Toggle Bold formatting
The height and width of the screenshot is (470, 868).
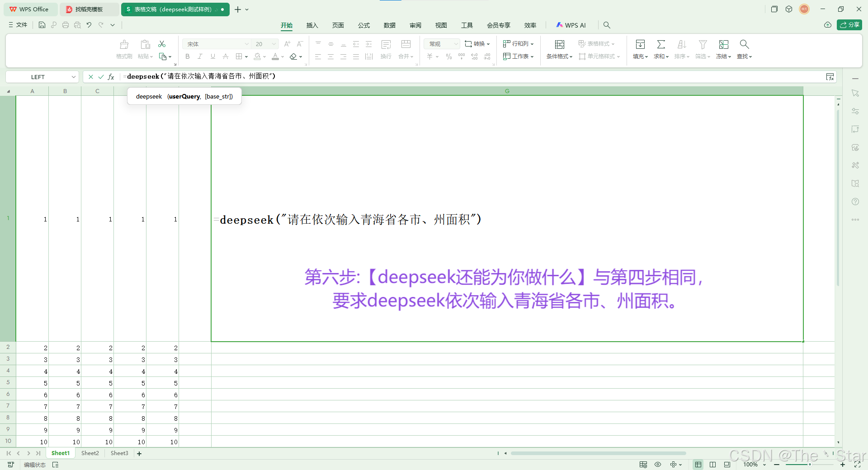[187, 56]
